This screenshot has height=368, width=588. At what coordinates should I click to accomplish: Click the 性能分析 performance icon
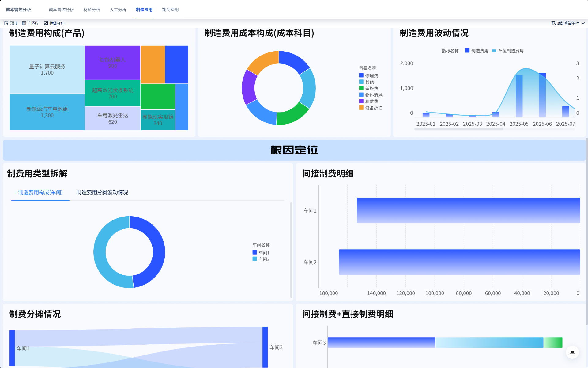click(46, 23)
